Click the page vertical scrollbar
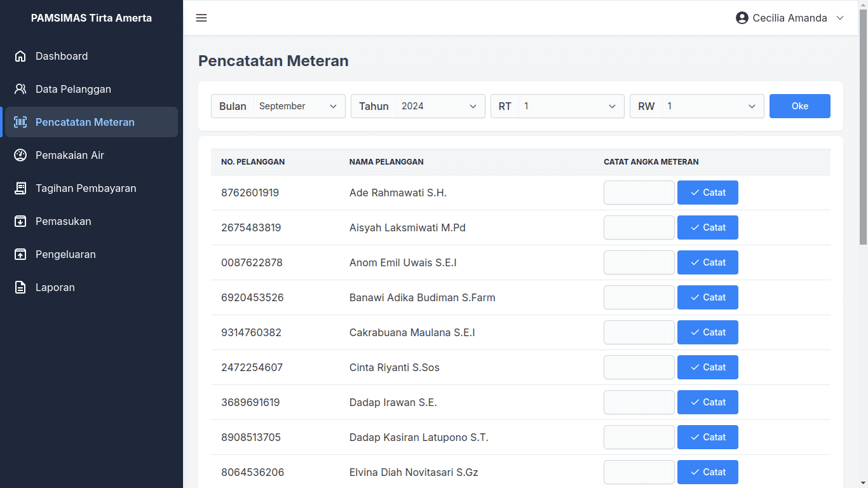 pos(862,127)
